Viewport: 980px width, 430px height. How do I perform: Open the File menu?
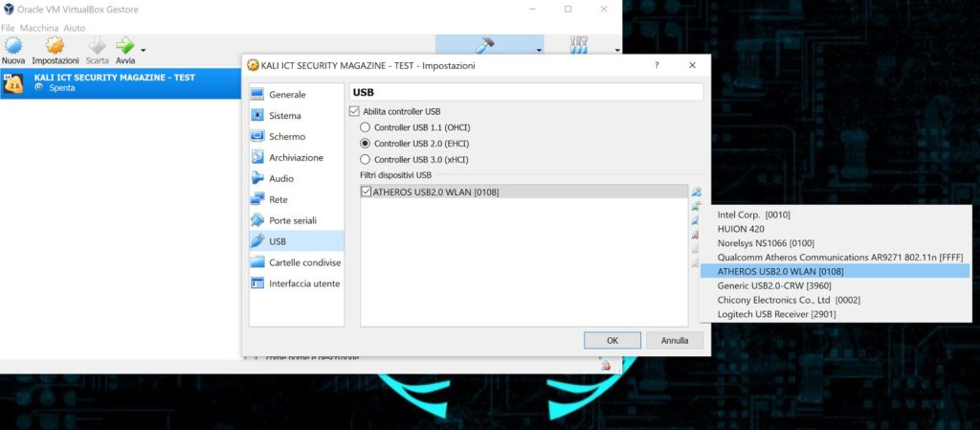click(x=8, y=28)
